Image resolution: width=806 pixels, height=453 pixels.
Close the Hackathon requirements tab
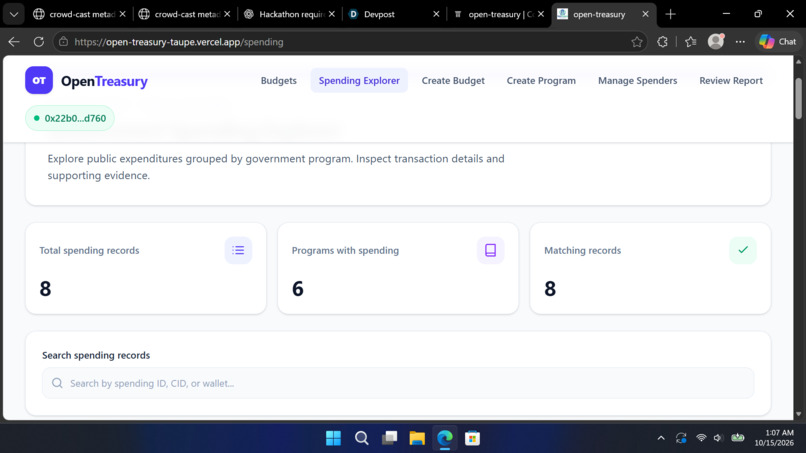(x=332, y=14)
